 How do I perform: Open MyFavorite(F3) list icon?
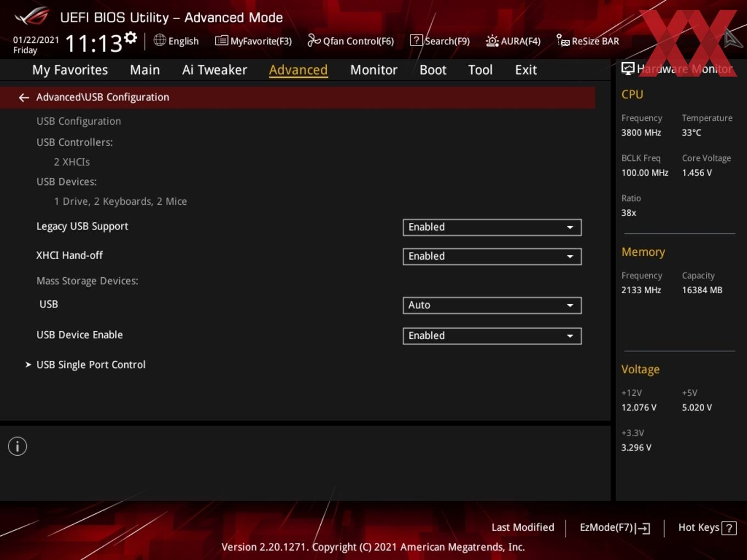(x=221, y=41)
